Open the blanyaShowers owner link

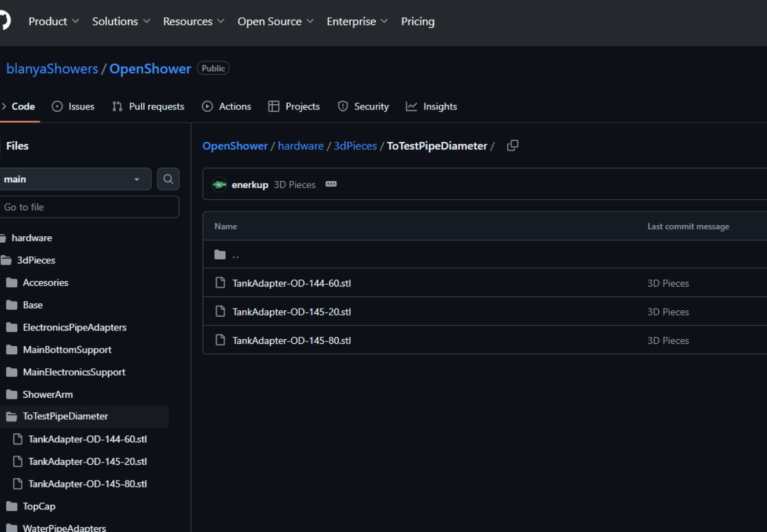pos(52,68)
